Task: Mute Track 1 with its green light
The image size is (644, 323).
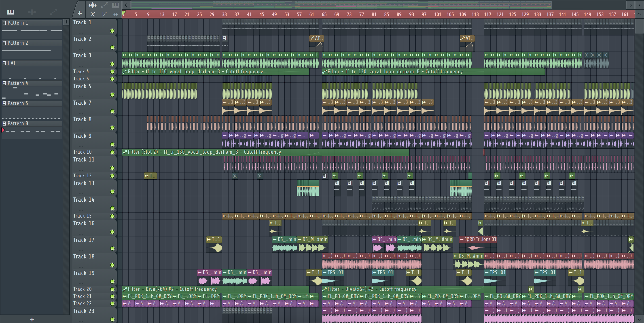Action: [x=112, y=31]
